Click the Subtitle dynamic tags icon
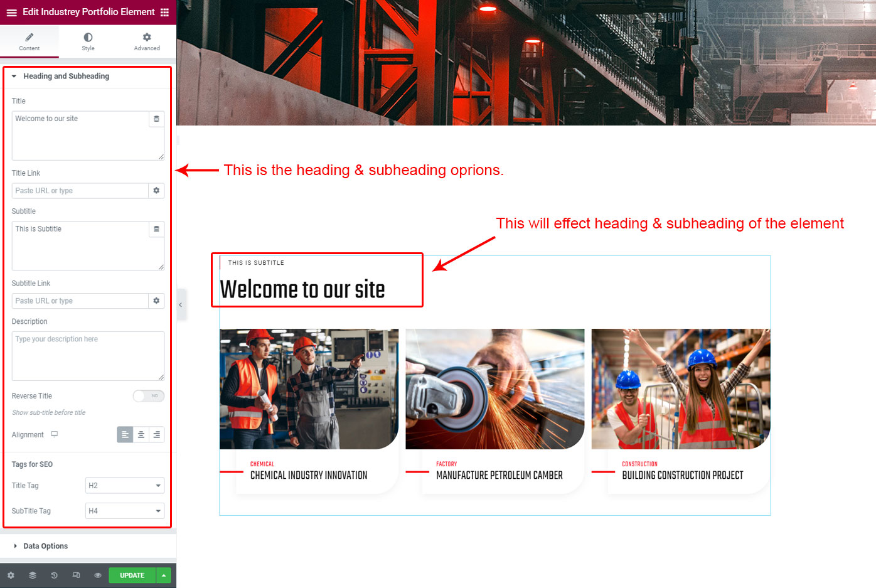 point(156,229)
